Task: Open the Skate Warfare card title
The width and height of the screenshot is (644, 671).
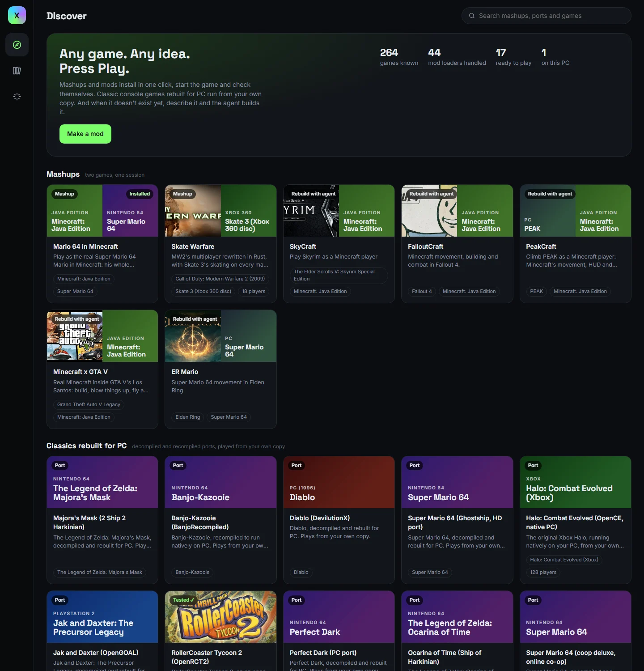Action: point(193,246)
